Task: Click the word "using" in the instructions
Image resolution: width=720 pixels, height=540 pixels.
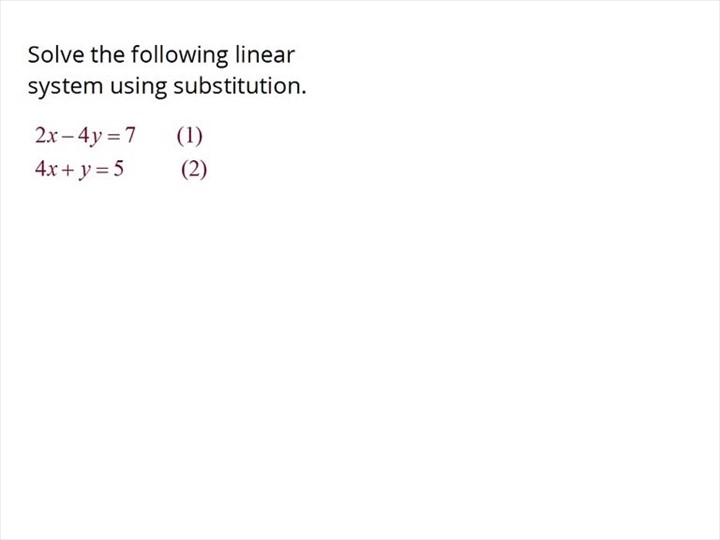Action: click(138, 87)
